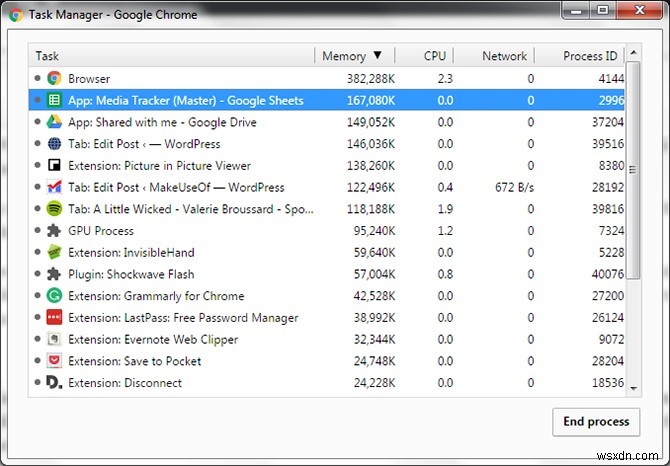Select the GPU Process row
The image size is (670, 466).
(326, 231)
